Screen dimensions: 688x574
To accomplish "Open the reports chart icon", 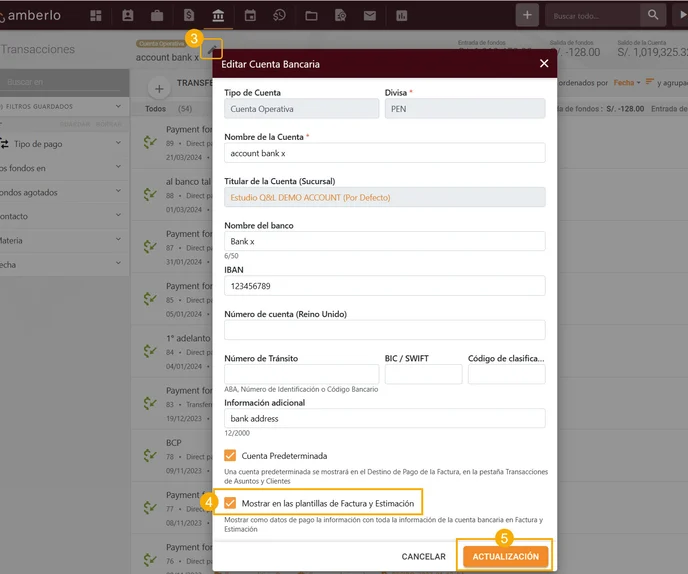I will click(401, 16).
